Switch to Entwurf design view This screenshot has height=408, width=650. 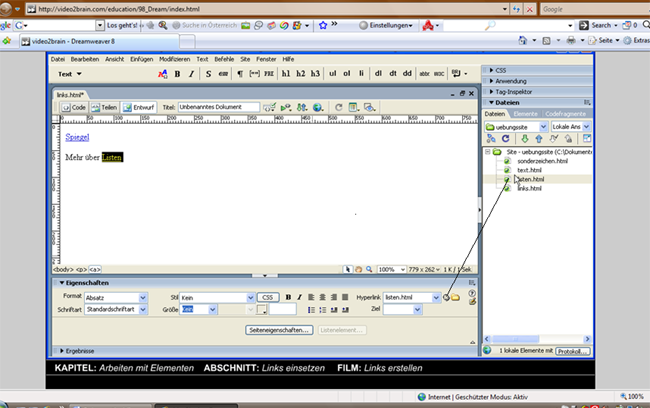[138, 107]
